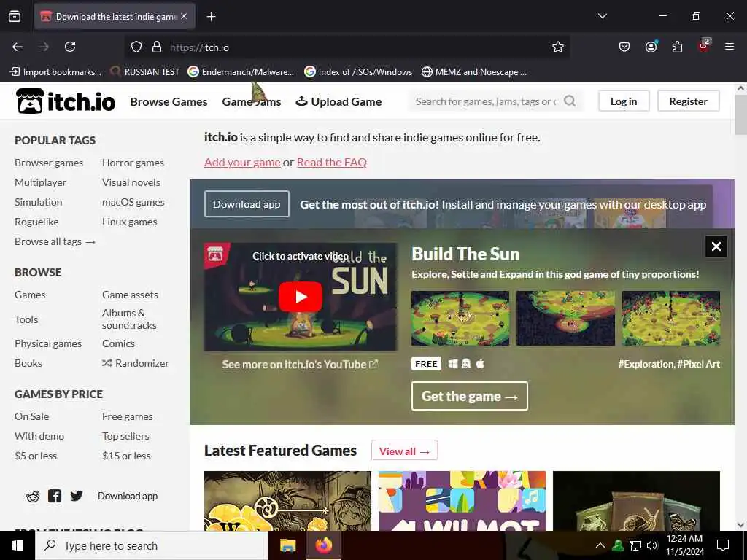This screenshot has height=560, width=747.
Task: Click the Get the game button
Action: (469, 396)
